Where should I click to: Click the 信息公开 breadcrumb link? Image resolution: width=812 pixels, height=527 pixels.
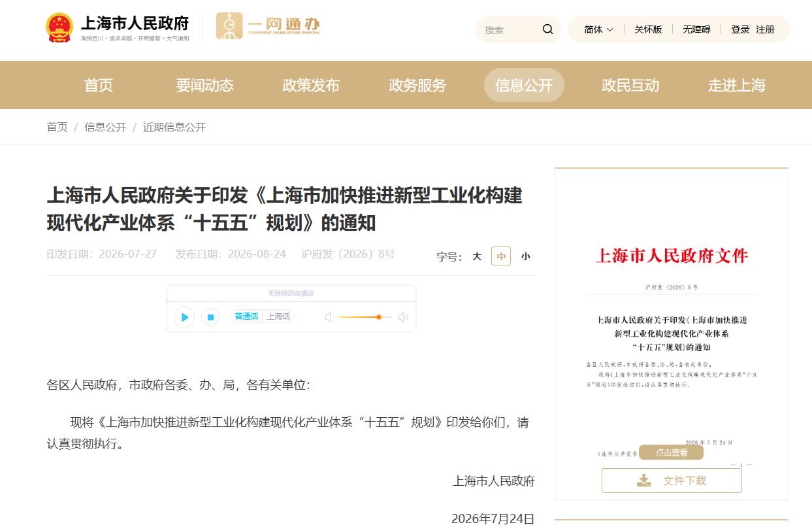pos(105,127)
